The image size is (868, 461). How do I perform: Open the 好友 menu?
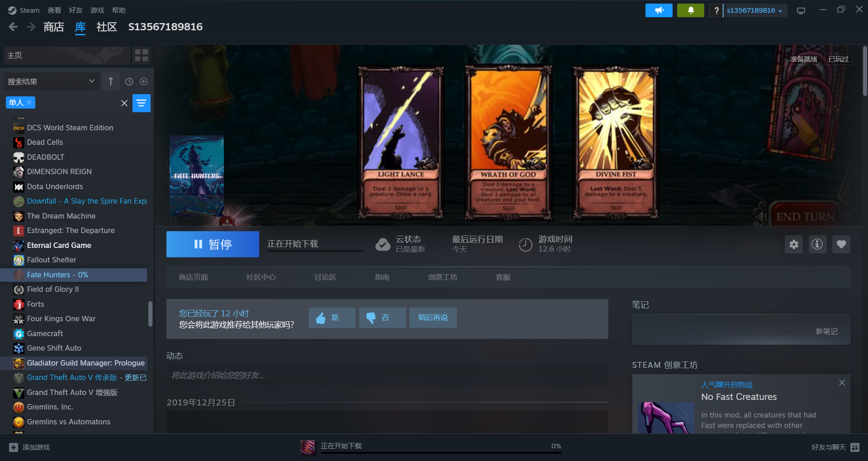76,10
